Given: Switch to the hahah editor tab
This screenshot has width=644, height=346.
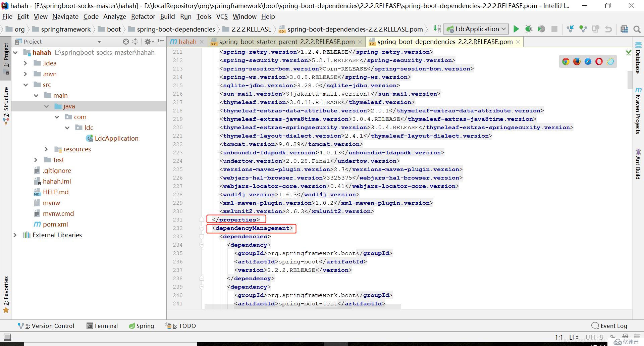Looking at the screenshot, I should 187,42.
